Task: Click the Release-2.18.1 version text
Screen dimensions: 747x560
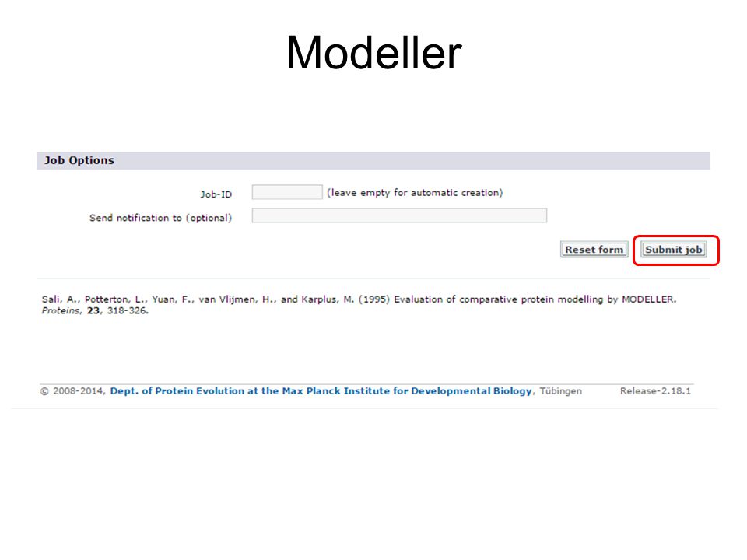Action: [x=655, y=391]
